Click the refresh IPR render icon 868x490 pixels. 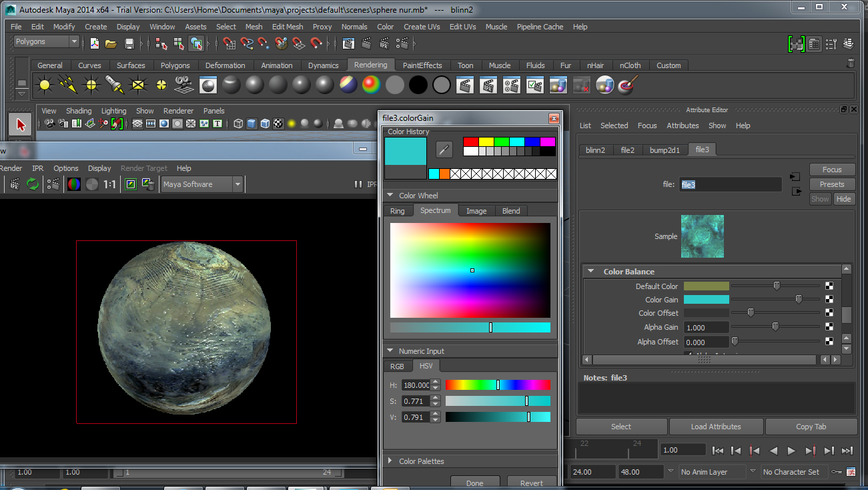click(32, 184)
